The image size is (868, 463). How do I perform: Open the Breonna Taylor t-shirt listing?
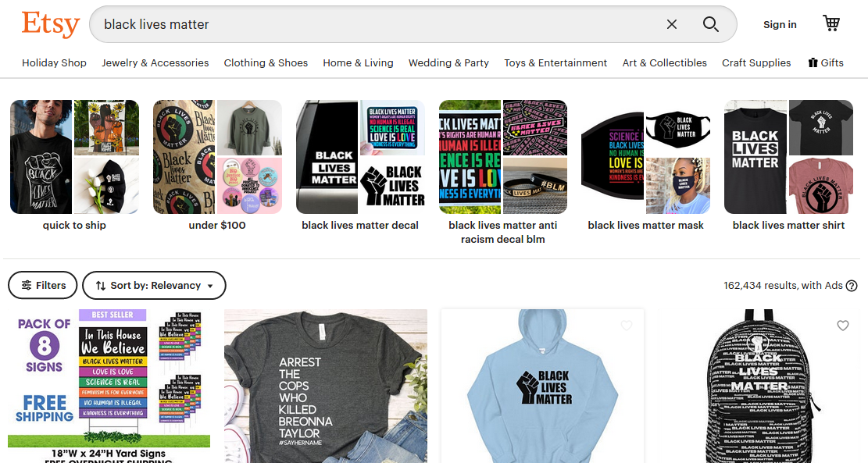(326, 386)
